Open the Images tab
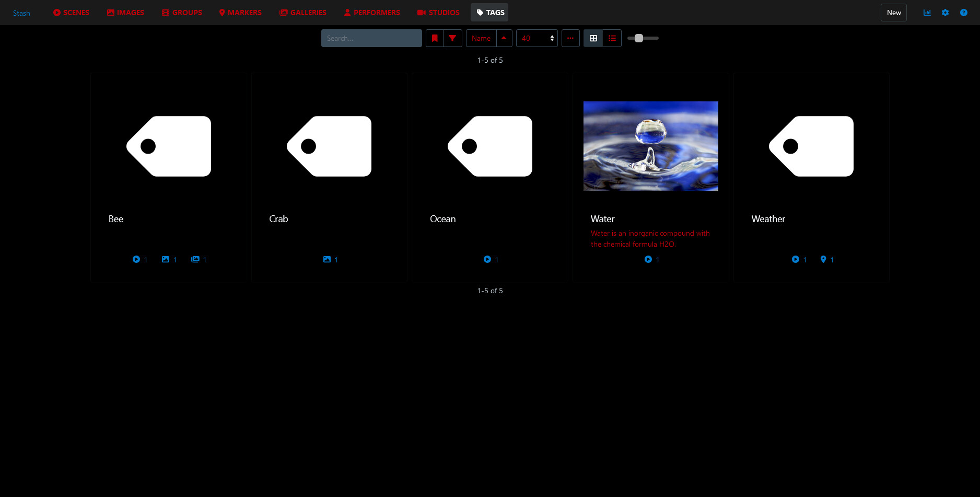The image size is (980, 497). (125, 13)
